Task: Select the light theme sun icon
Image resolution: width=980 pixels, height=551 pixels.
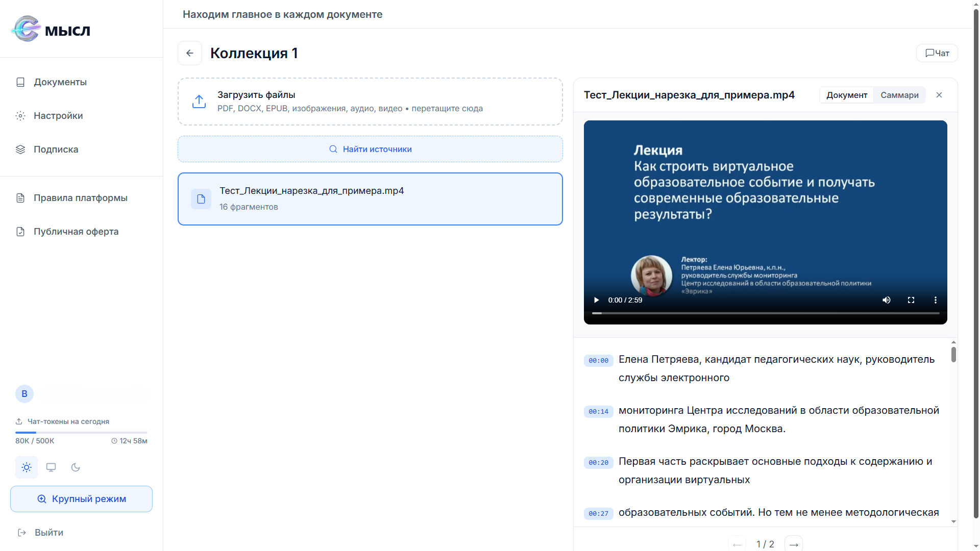Action: point(27,467)
